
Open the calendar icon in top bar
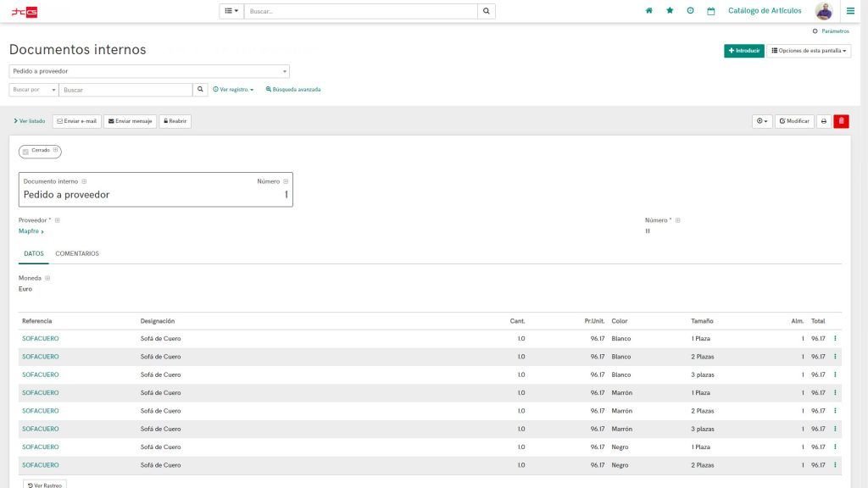711,11
